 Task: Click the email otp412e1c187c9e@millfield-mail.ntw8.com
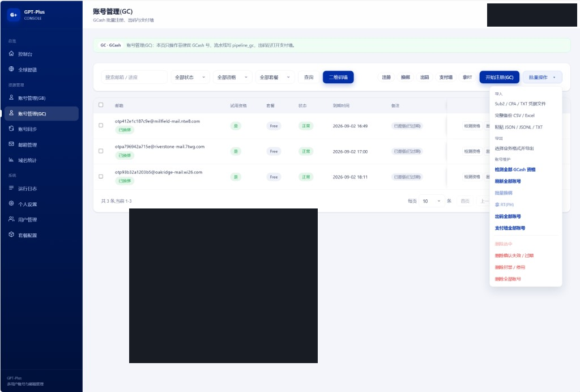[x=157, y=121]
